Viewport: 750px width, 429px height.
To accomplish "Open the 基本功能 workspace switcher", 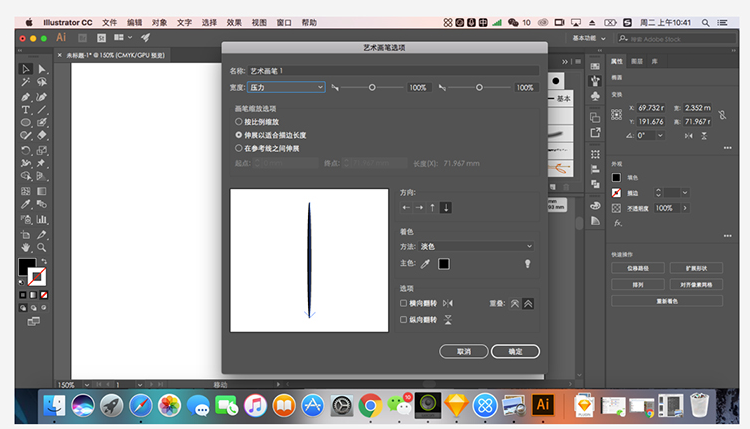I will [588, 38].
